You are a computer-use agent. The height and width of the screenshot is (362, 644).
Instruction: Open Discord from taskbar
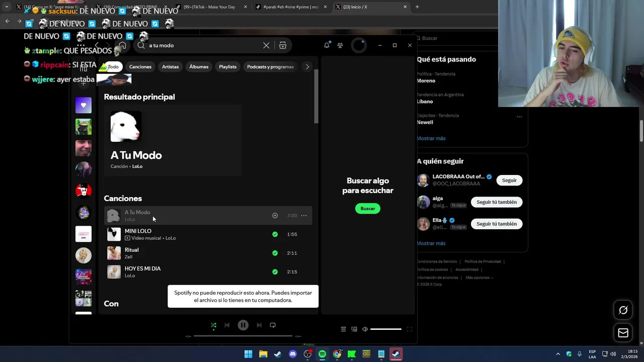click(x=293, y=354)
